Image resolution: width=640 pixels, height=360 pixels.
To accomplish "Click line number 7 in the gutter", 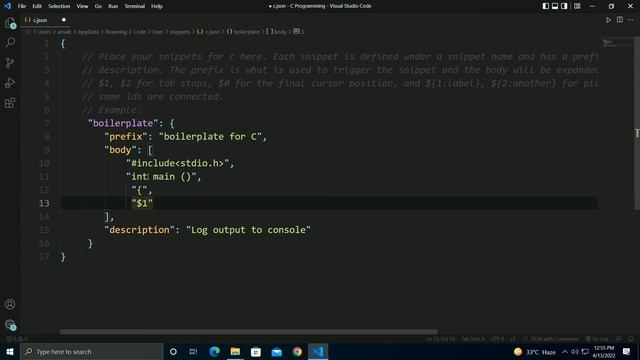I will [x=47, y=123].
